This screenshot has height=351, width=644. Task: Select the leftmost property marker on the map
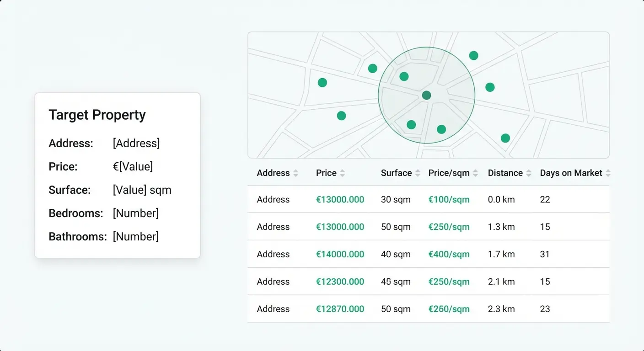(x=322, y=82)
